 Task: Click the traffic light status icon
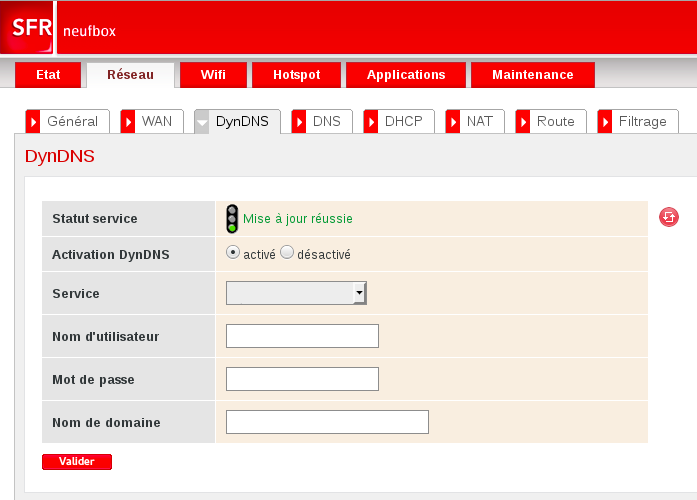[232, 218]
